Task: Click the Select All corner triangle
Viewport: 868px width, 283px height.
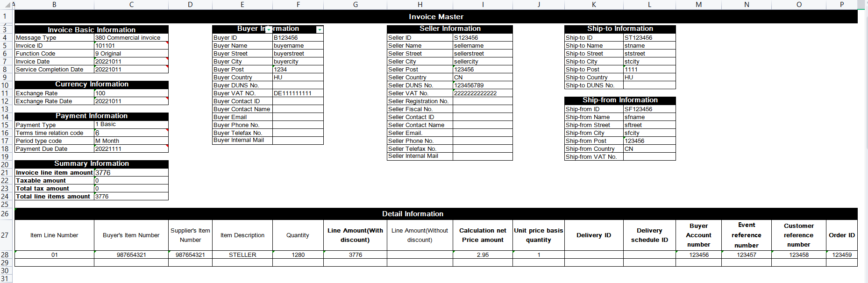Action: tap(12, 4)
